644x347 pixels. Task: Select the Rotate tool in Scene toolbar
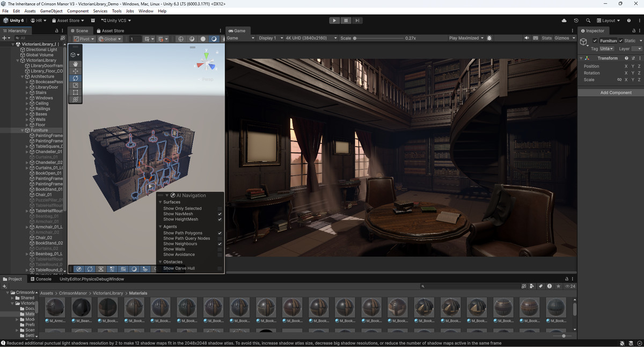(75, 78)
